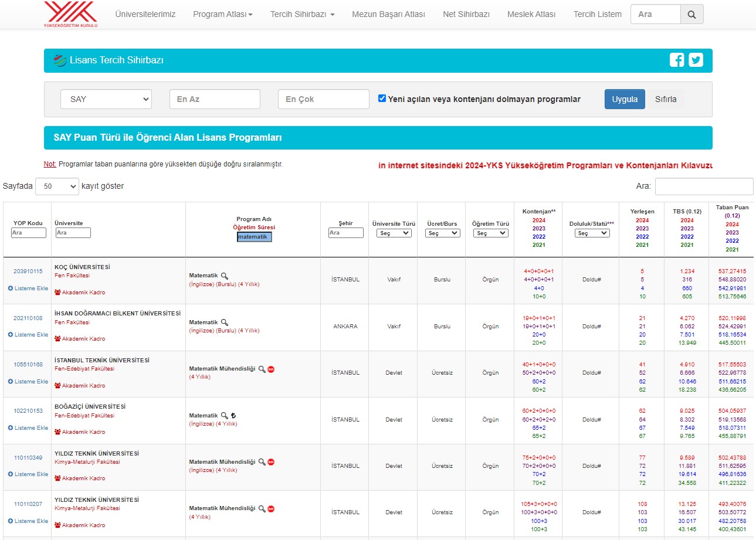
Task: Open the YÖK logo home link
Action: [x=71, y=14]
